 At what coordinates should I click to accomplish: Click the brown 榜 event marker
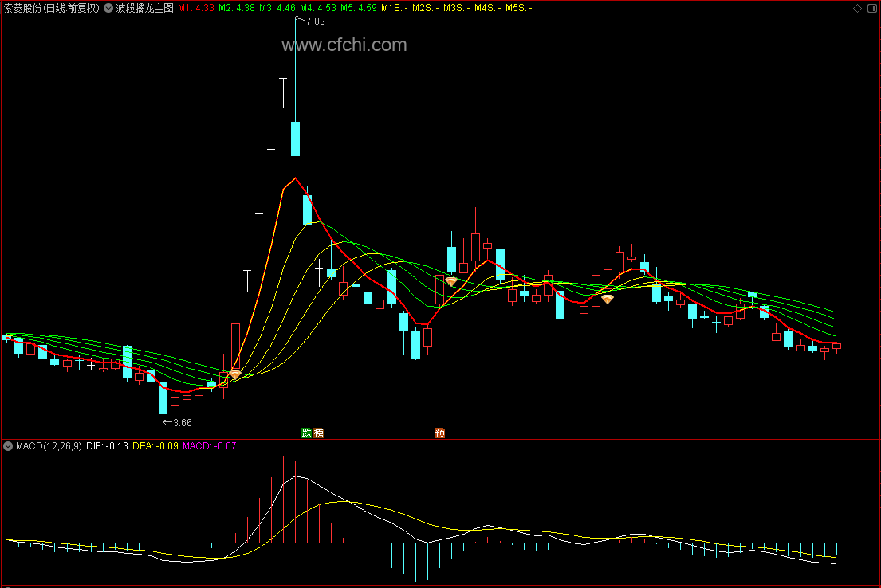[x=319, y=433]
